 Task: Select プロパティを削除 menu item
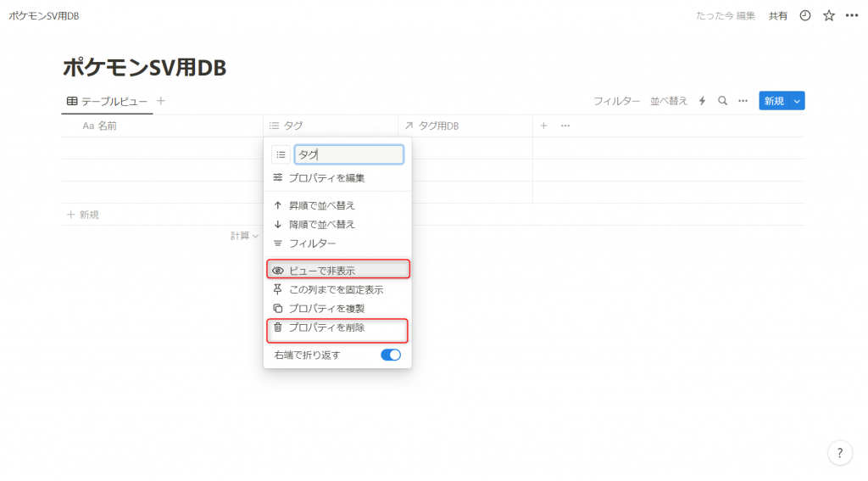(x=337, y=327)
